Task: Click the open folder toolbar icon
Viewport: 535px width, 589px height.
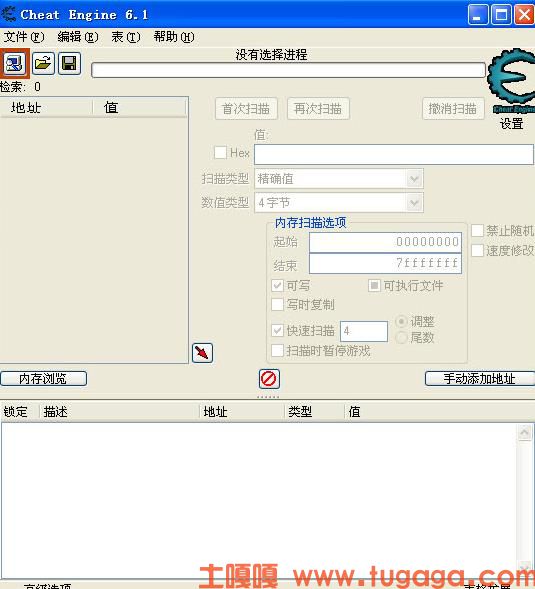Action: (43, 63)
